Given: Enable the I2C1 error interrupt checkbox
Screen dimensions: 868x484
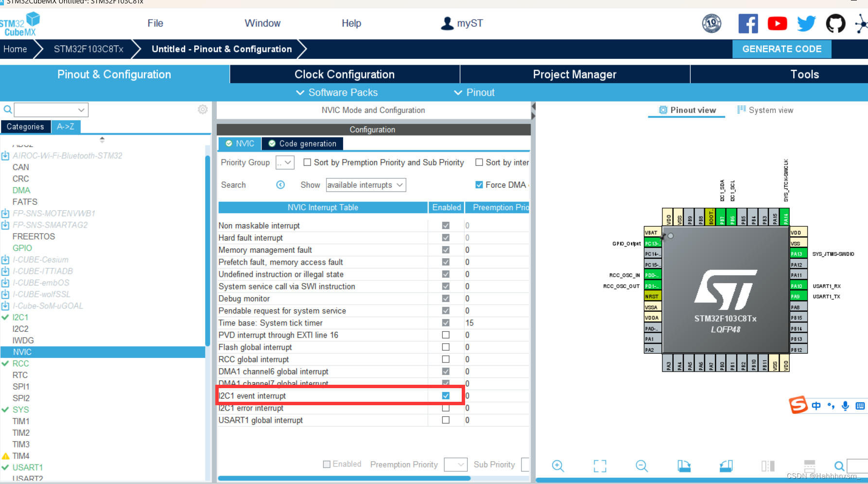Looking at the screenshot, I should (446, 408).
